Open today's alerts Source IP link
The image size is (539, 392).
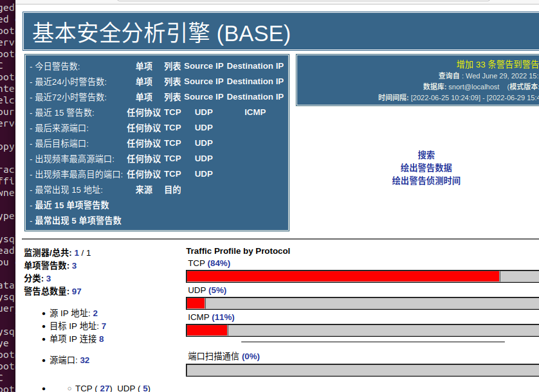coord(204,66)
